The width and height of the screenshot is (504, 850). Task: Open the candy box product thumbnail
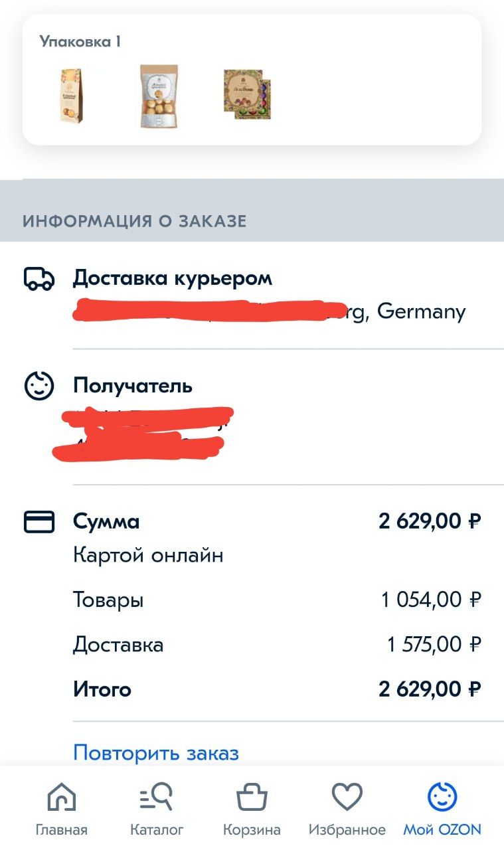pyautogui.click(x=247, y=94)
